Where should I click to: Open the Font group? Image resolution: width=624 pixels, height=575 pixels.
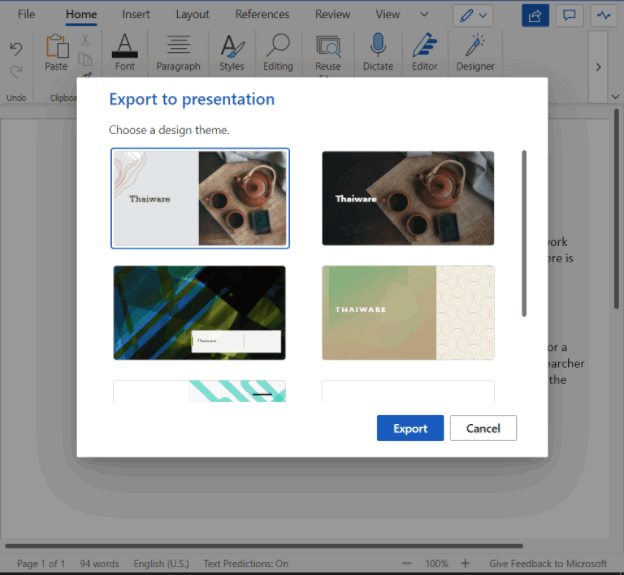coord(125,53)
